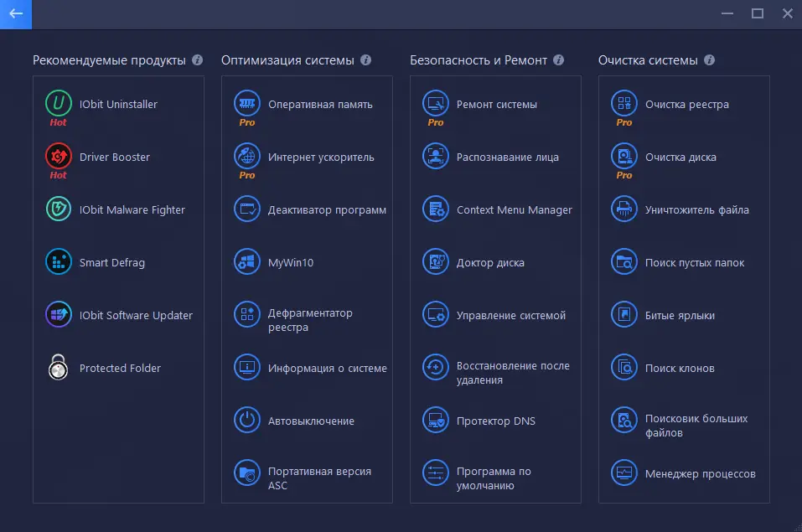Open the Информация о системе icon

coord(247,367)
